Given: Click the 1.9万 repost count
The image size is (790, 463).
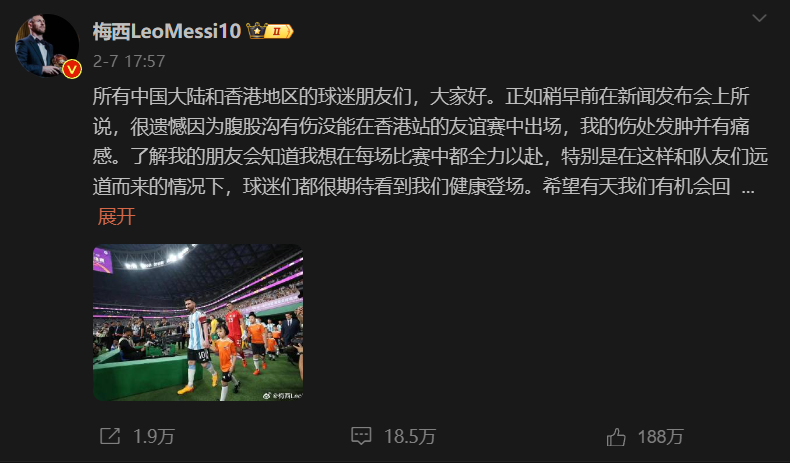Looking at the screenshot, I should 154,436.
